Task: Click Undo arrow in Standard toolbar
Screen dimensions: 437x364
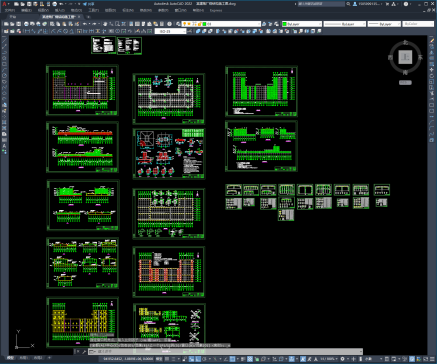Action: click(85, 24)
